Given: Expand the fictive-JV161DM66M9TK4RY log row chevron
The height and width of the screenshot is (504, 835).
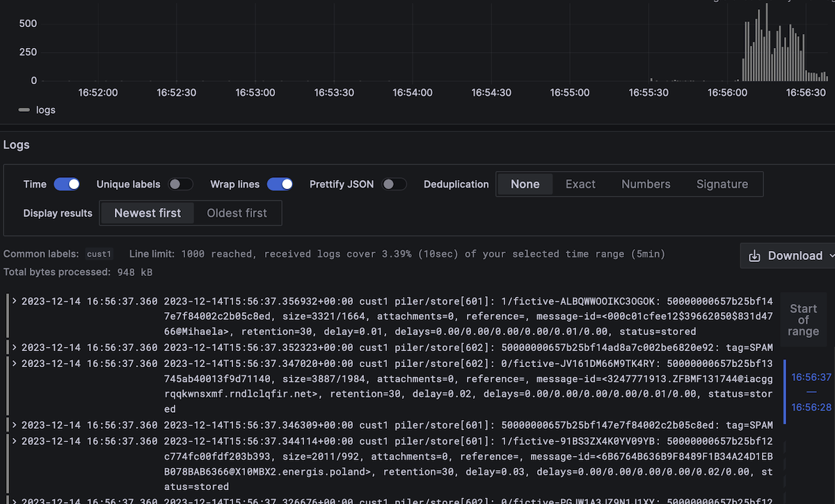Looking at the screenshot, I should coord(14,363).
